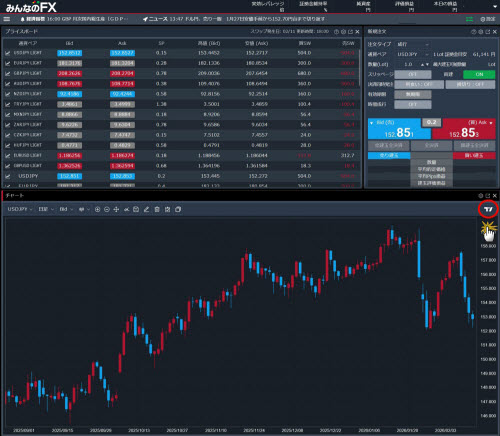The image size is (500, 436).
Task: Open gear settings in the 新規注文 panel header
Action: [481, 32]
